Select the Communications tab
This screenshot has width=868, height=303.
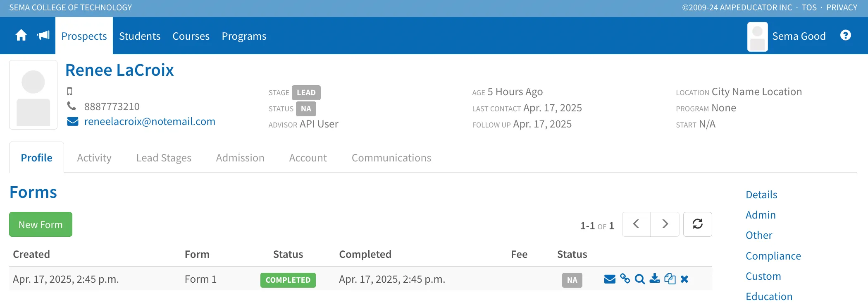391,158
